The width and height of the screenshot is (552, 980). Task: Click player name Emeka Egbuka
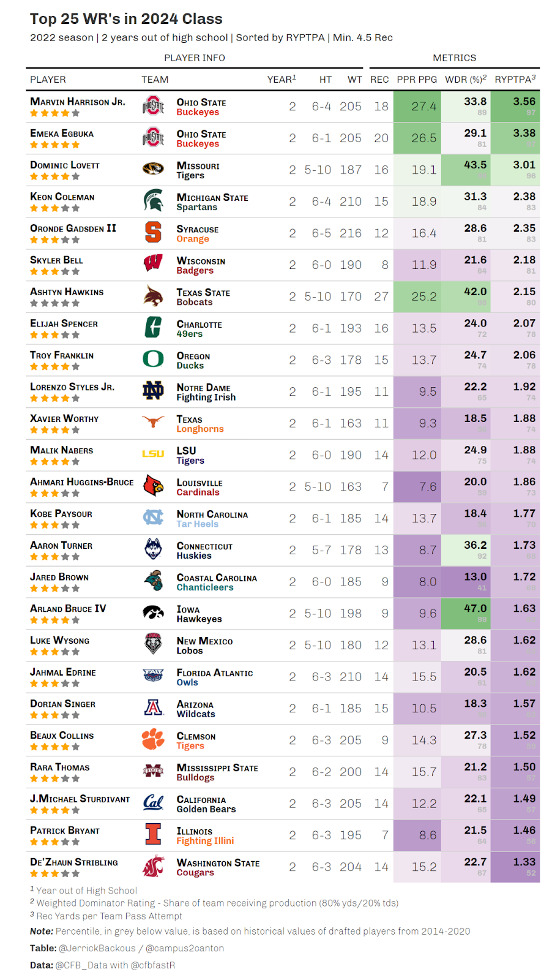coord(62,134)
